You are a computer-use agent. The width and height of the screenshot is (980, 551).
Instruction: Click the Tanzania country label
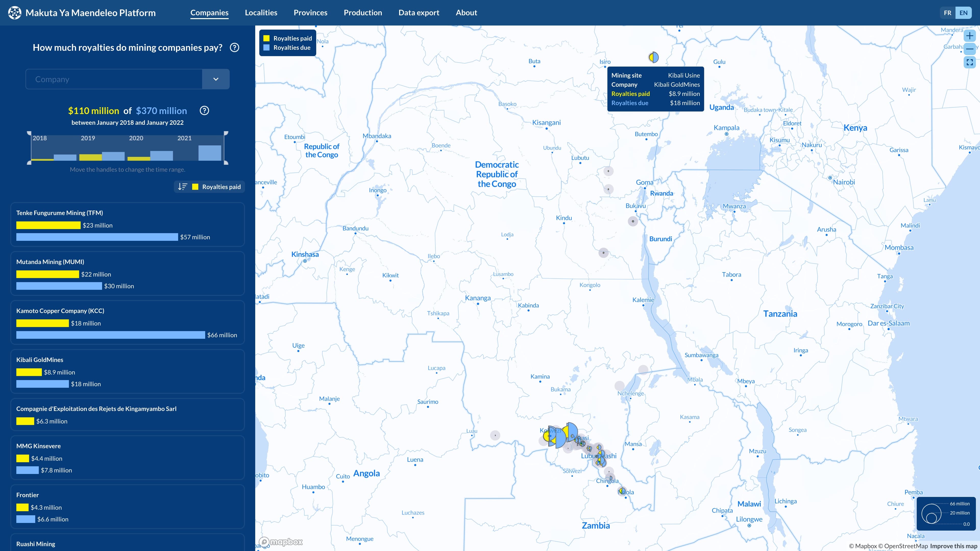click(x=780, y=314)
